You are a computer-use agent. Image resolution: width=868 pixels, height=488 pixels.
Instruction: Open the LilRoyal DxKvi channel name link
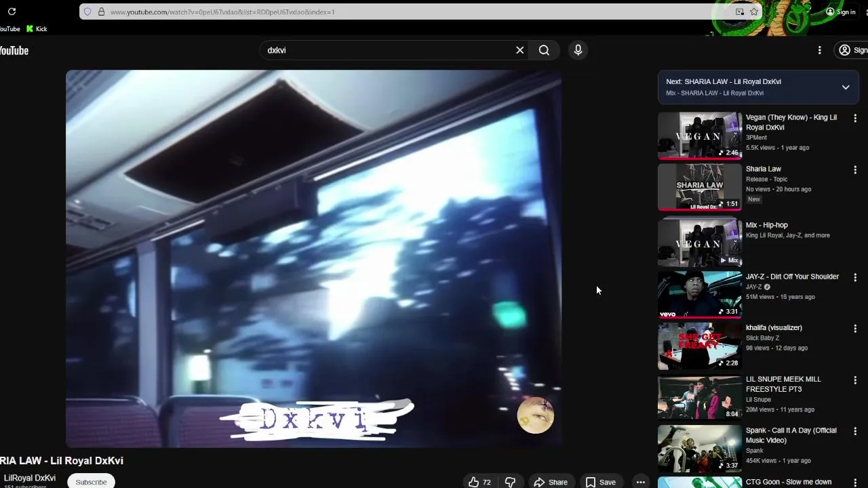30,478
